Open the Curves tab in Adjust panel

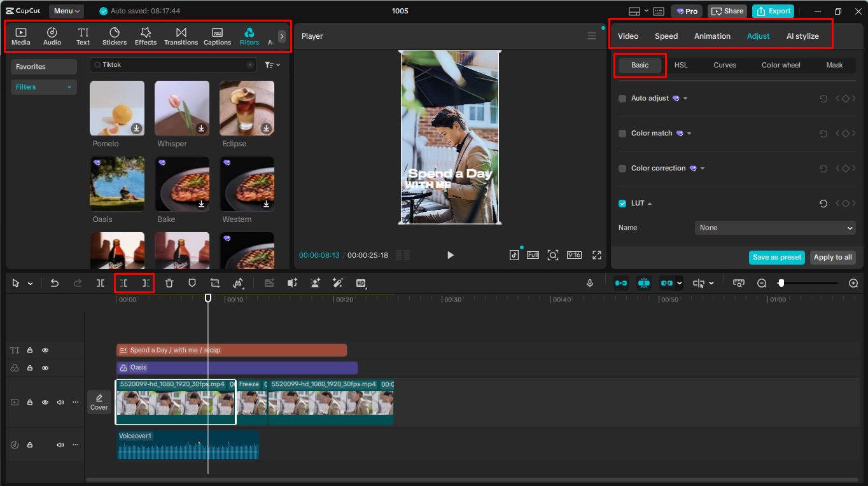(724, 65)
